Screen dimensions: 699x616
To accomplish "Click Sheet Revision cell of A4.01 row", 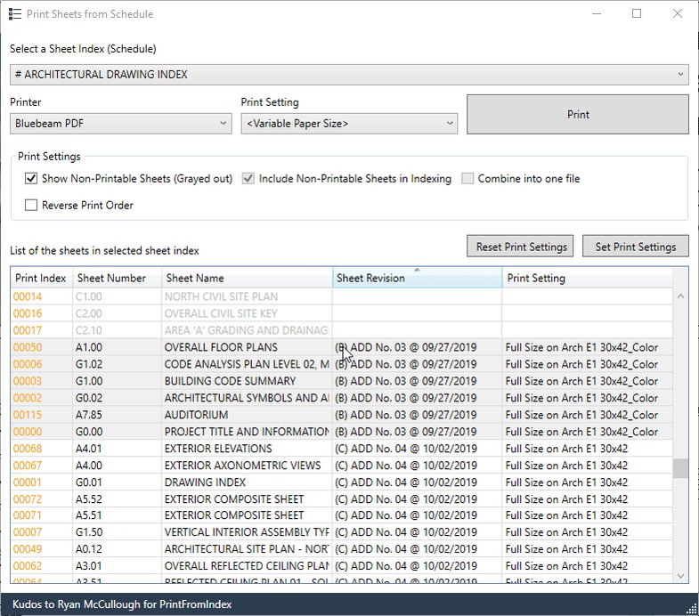I will coord(418,449).
